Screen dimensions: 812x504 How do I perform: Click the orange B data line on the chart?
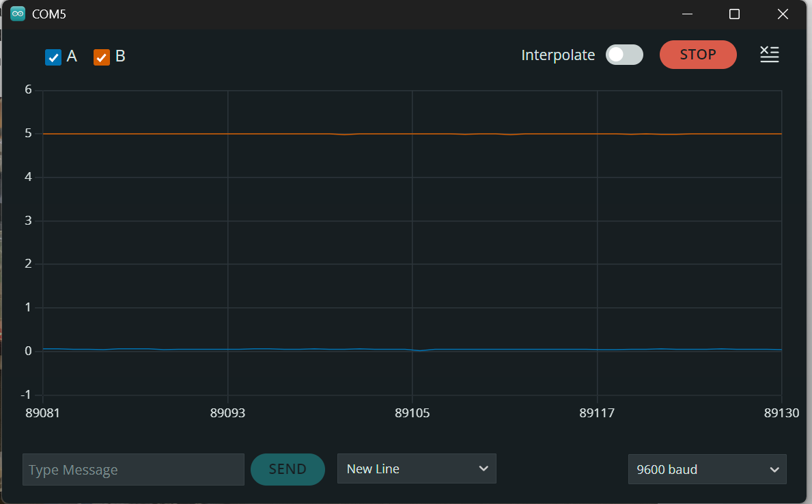(x=273, y=134)
